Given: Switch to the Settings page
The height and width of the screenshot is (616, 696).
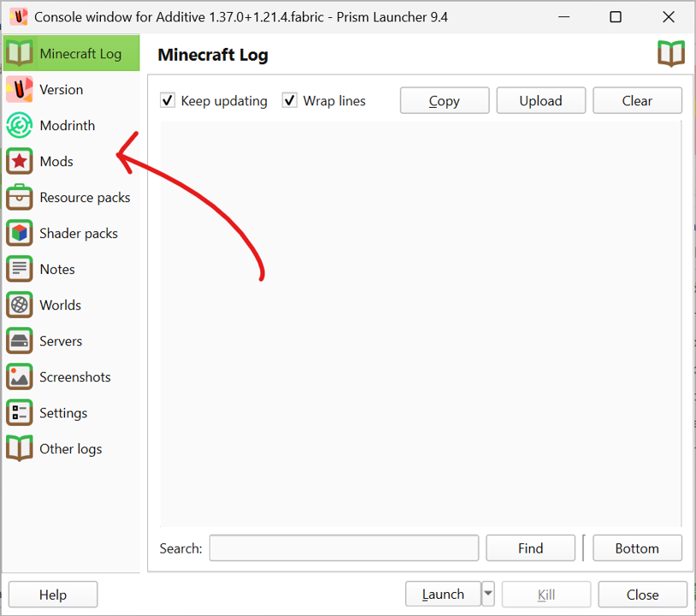Looking at the screenshot, I should pos(63,413).
